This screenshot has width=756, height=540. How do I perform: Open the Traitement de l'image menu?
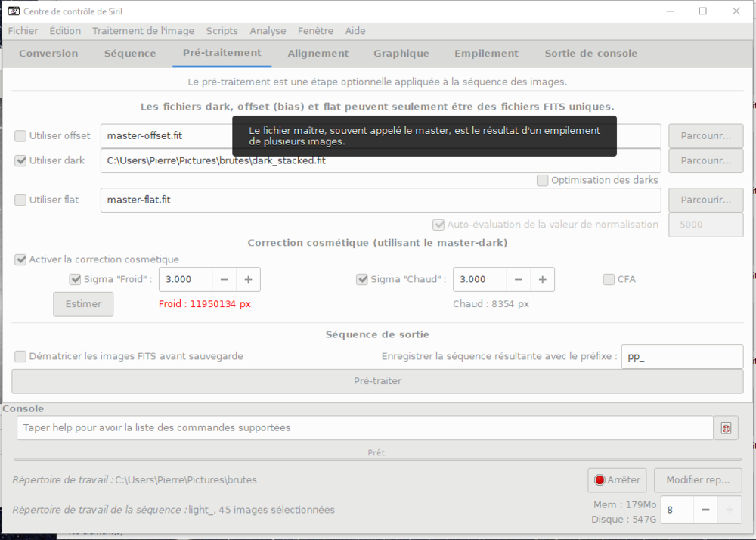[x=143, y=31]
